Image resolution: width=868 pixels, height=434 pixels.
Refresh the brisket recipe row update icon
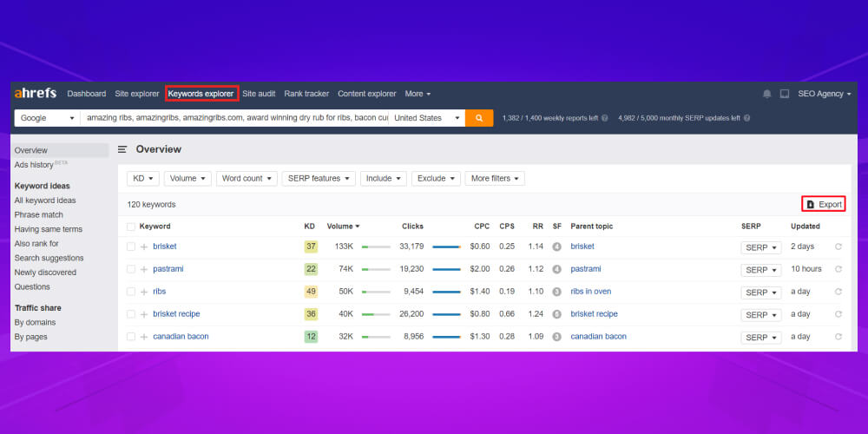[838, 314]
